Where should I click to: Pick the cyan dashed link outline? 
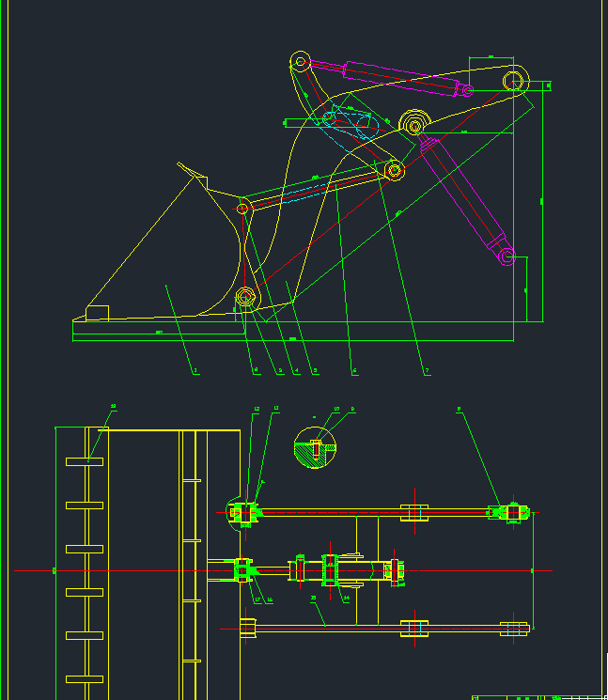pyautogui.click(x=351, y=124)
